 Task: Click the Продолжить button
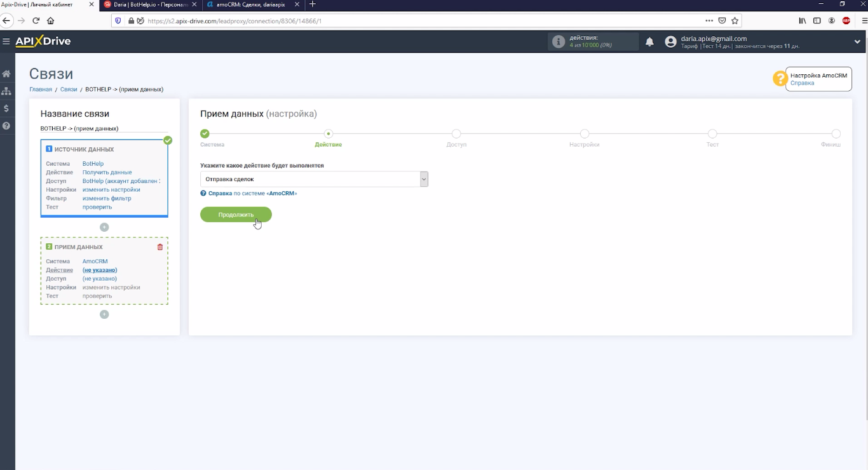[236, 215]
